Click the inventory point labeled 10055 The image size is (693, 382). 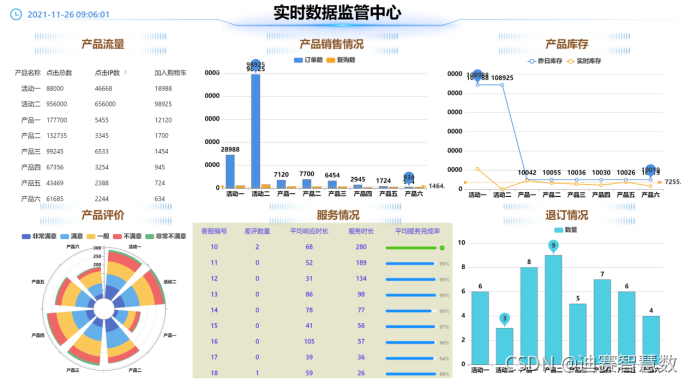click(x=552, y=180)
